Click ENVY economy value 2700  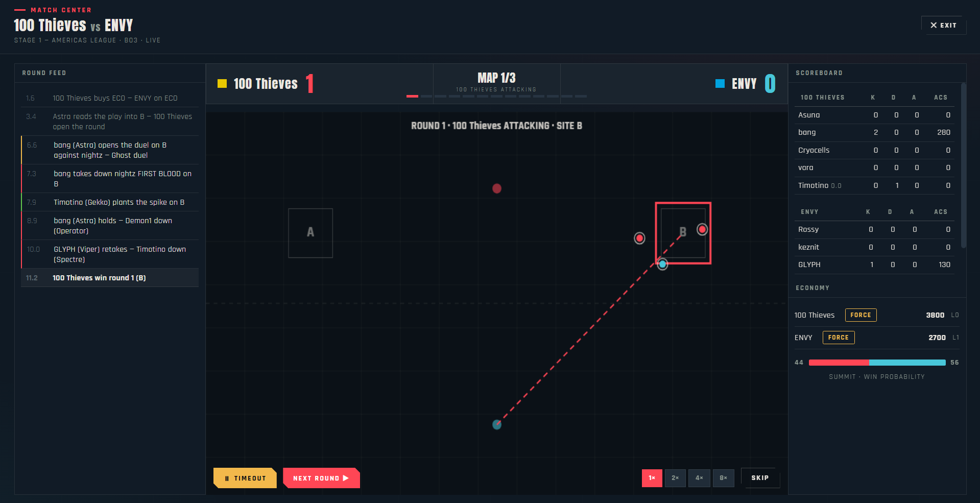(937, 338)
